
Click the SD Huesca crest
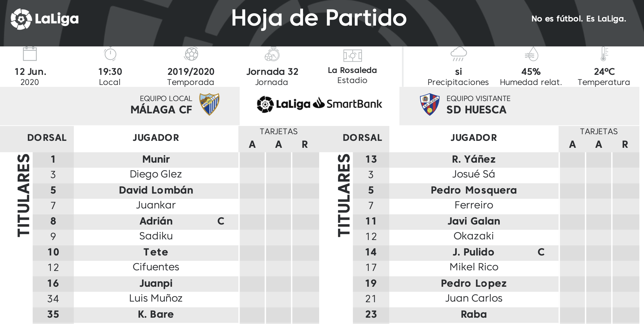click(x=430, y=104)
